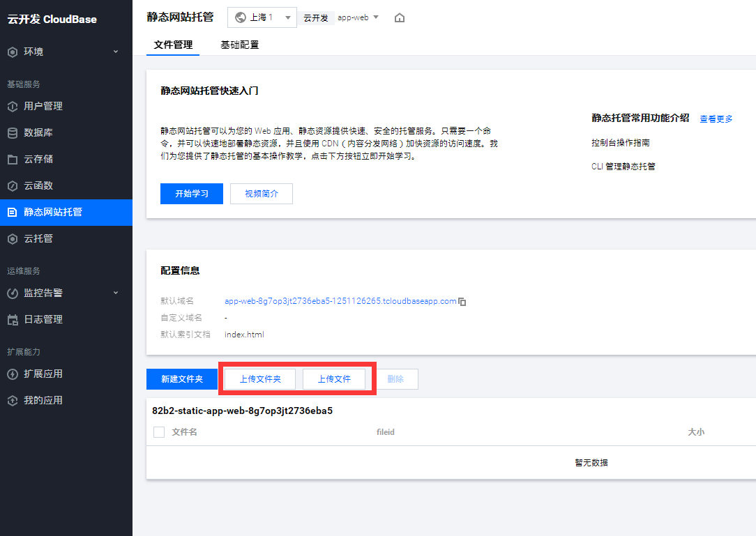Click the 暂无数据 empty table message

click(591, 463)
